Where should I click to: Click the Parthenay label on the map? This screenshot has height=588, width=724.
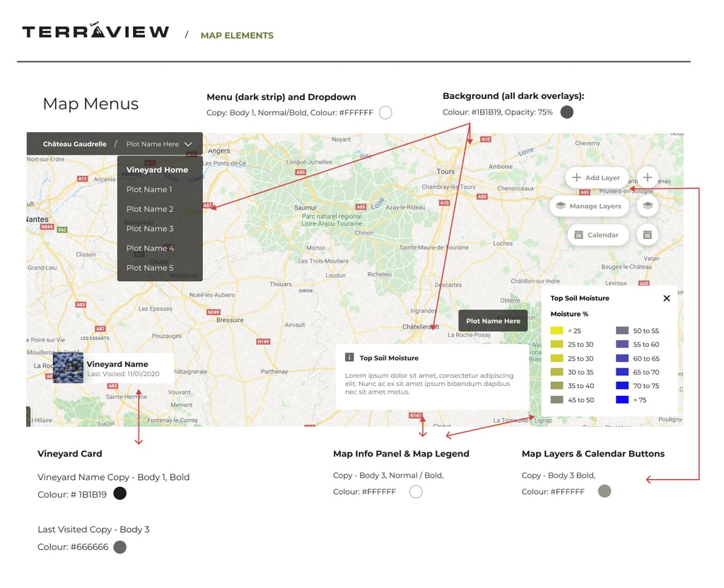[x=274, y=372]
